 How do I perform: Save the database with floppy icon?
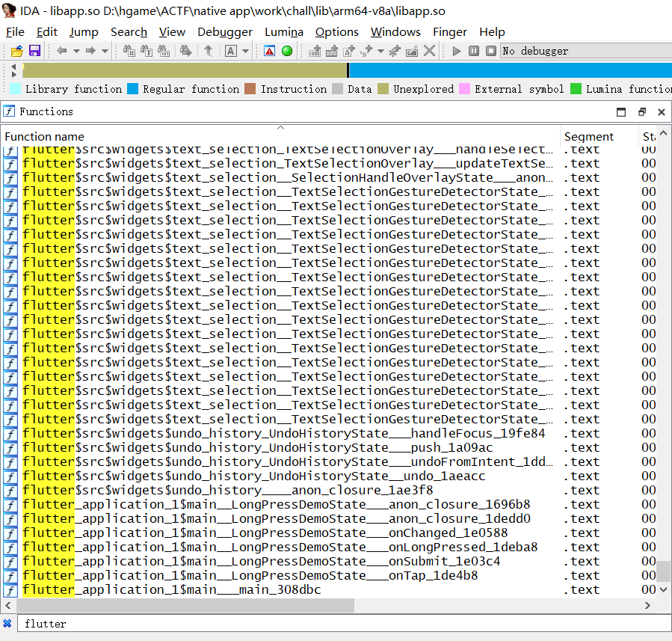pos(34,51)
